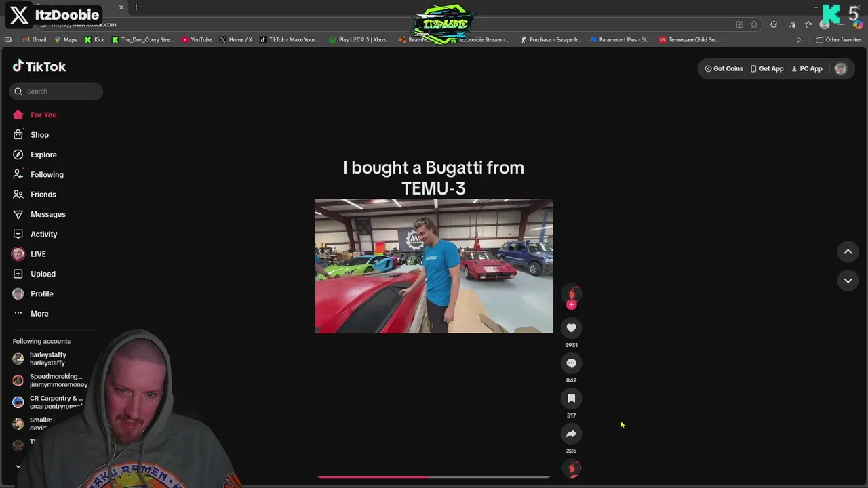Open creator avatar beside video

pyautogui.click(x=571, y=293)
